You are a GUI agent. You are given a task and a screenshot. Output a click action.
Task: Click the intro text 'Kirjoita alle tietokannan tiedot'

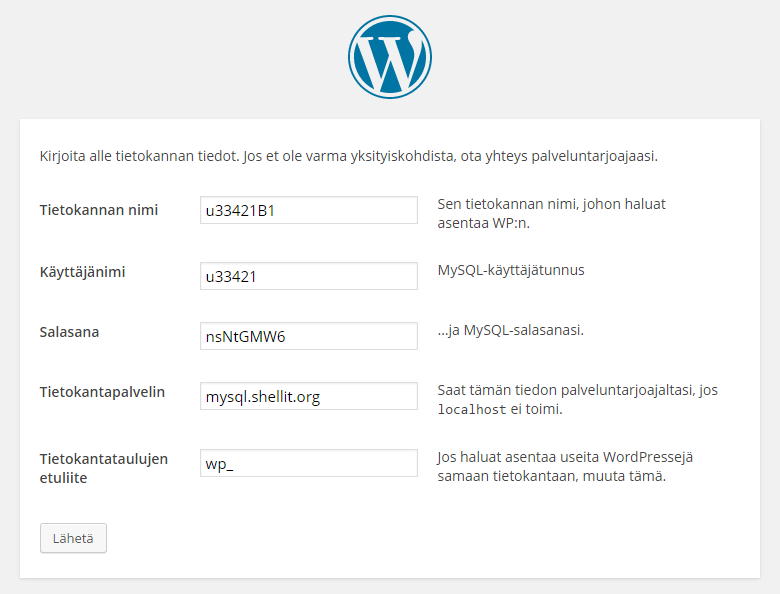click(x=139, y=156)
